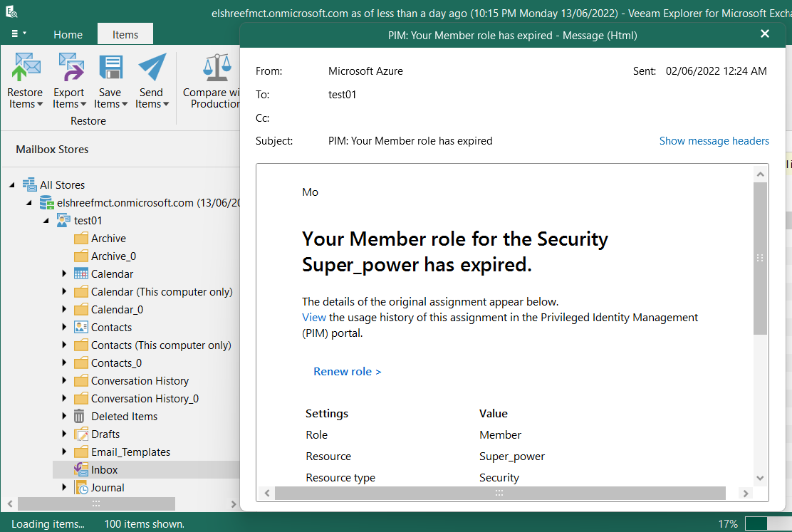The height and width of the screenshot is (532, 792).
Task: Click the Mailbox Stores panel header
Action: tap(52, 150)
